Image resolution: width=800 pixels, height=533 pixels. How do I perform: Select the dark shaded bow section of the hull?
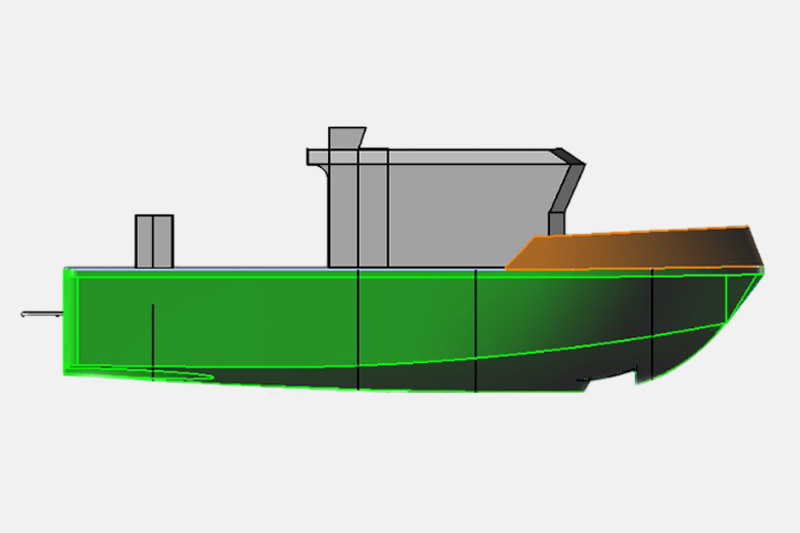pos(690,320)
